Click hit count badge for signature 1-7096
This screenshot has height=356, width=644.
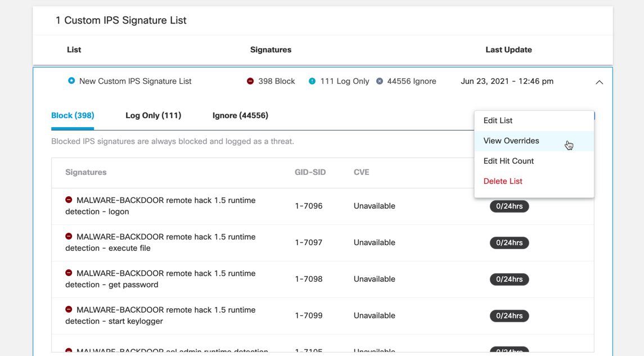coord(509,206)
